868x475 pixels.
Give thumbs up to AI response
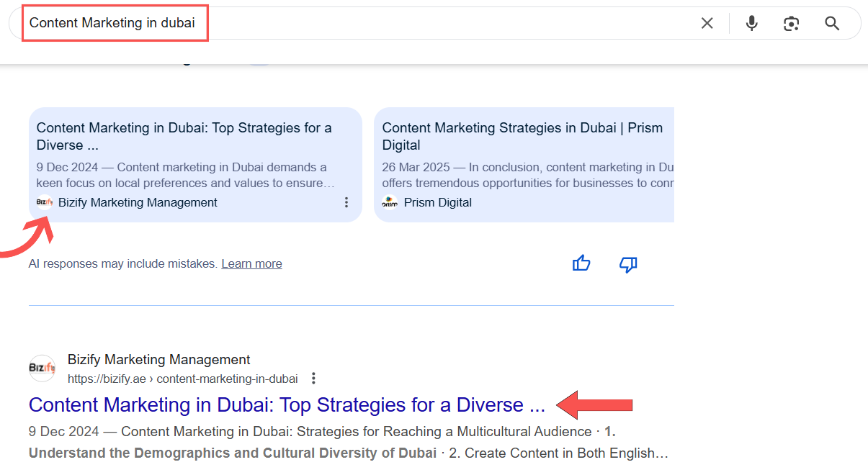pos(581,263)
